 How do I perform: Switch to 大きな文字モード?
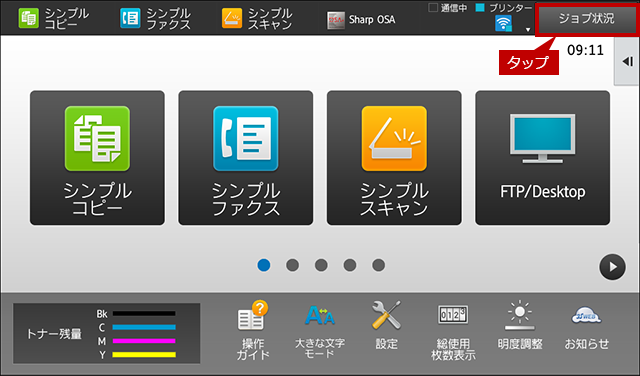click(x=320, y=331)
